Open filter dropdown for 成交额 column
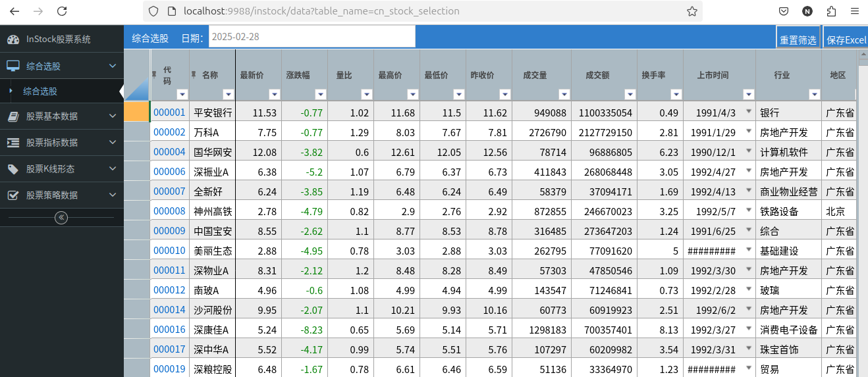868x377 pixels. (x=630, y=94)
